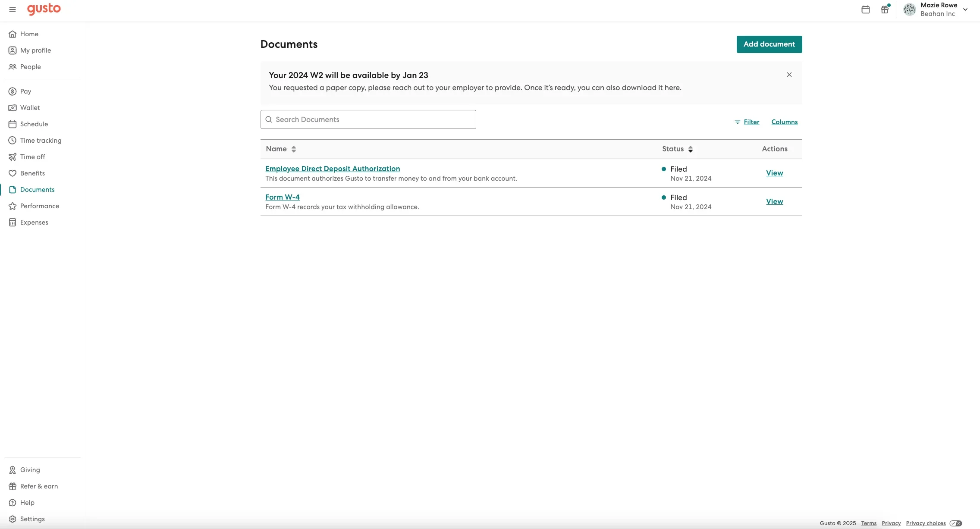Click the Gusto logo
The width and height of the screenshot is (980, 529).
click(x=44, y=9)
